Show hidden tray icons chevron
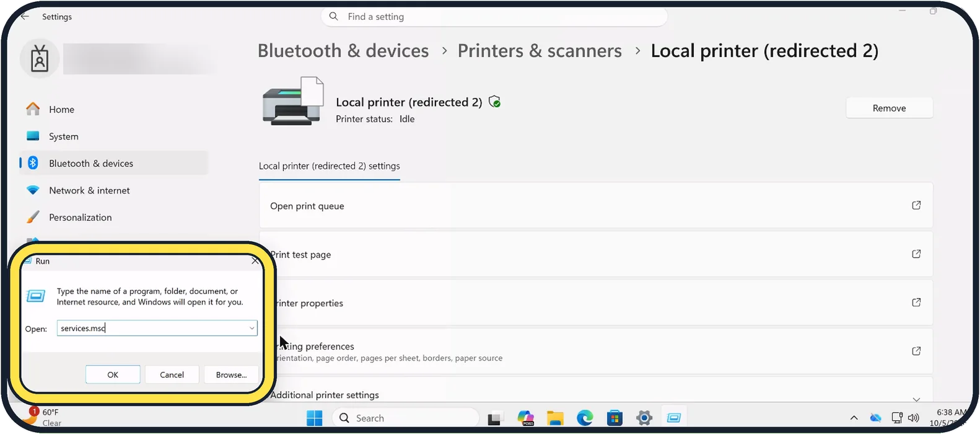The height and width of the screenshot is (434, 980). [854, 418]
